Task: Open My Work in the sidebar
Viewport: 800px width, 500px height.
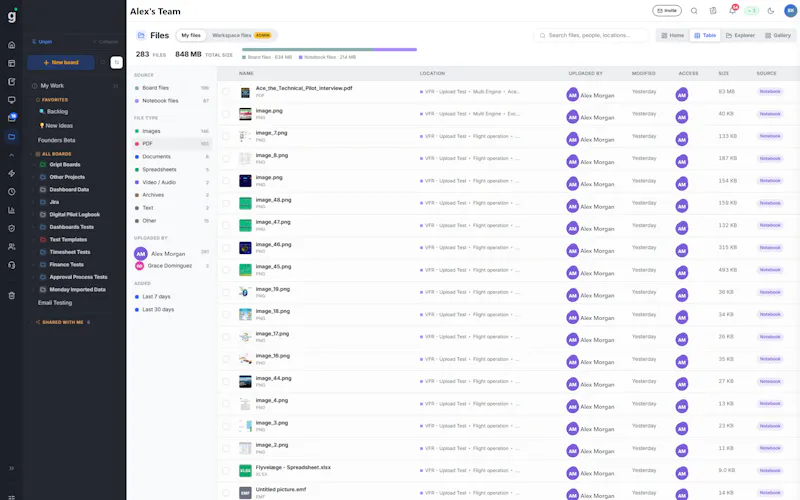Action: 74,86
